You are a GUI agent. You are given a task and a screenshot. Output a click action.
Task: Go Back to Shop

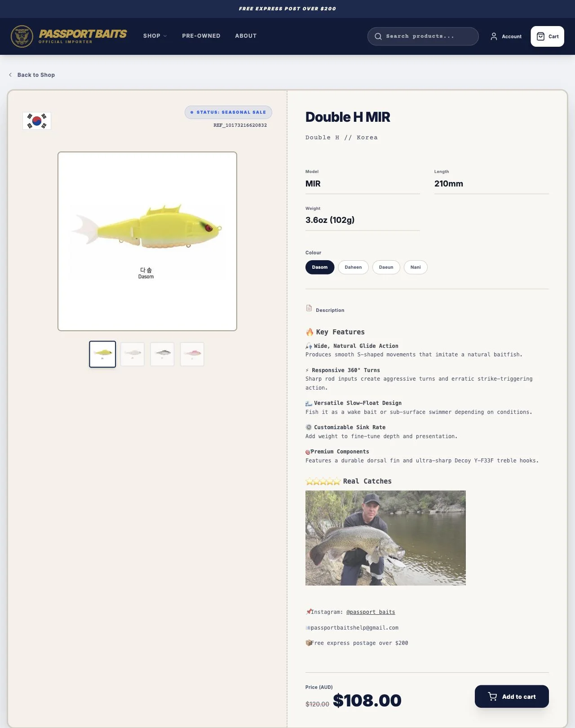click(x=32, y=75)
